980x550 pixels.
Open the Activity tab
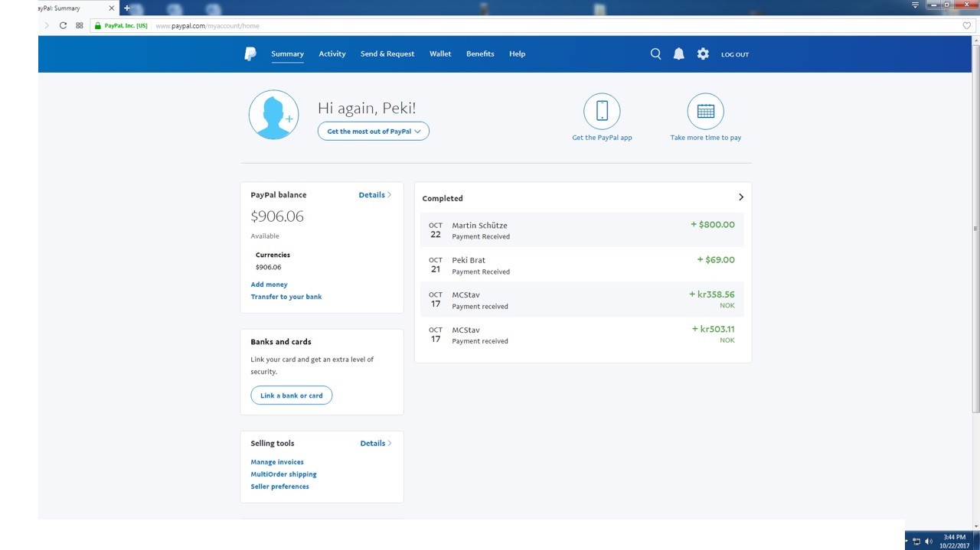pos(332,54)
